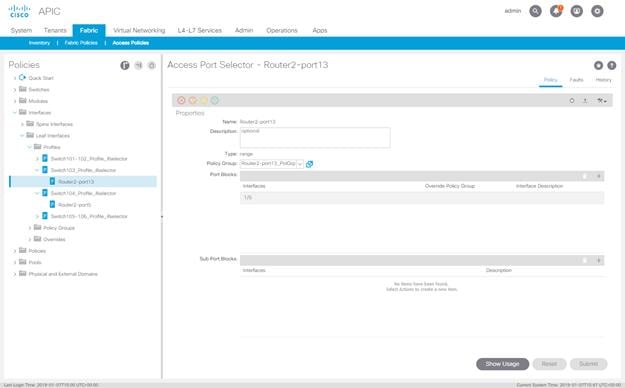
Task: Click the Submit button
Action: 588,364
